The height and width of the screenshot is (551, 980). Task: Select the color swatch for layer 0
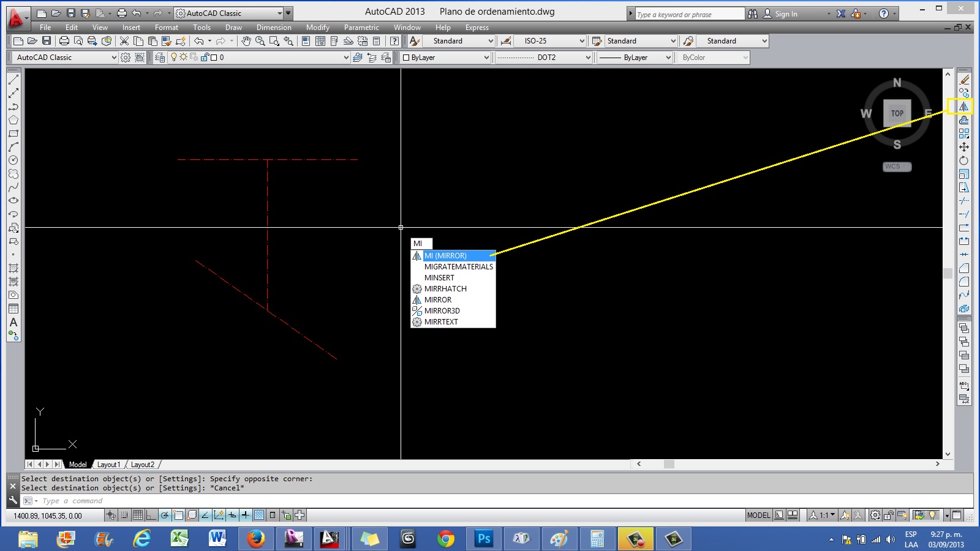coord(214,57)
